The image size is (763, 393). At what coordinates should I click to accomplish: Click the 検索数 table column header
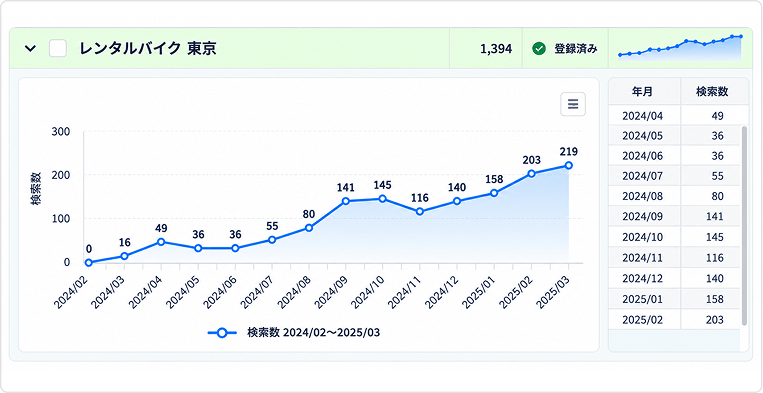[712, 91]
